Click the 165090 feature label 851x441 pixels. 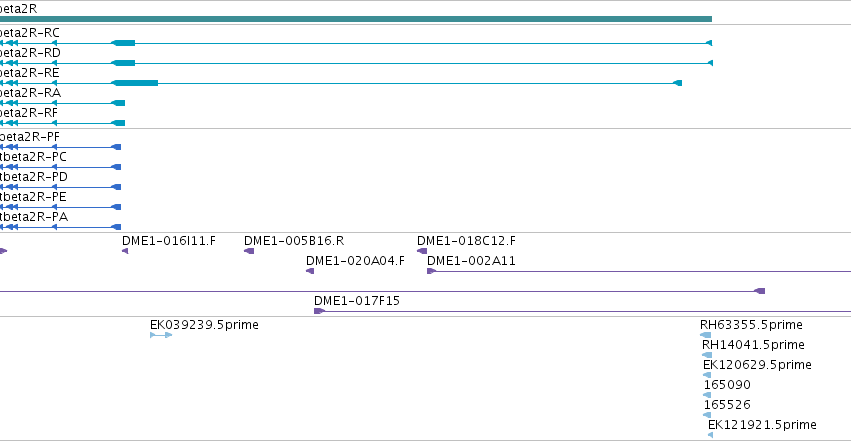click(x=727, y=385)
